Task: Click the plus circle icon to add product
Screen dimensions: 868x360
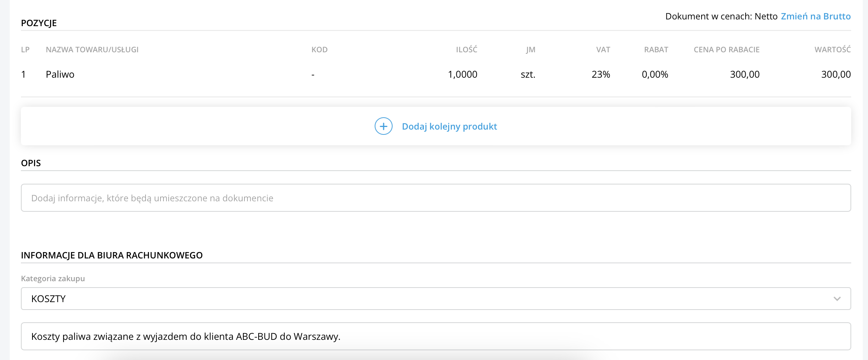Action: 383,126
